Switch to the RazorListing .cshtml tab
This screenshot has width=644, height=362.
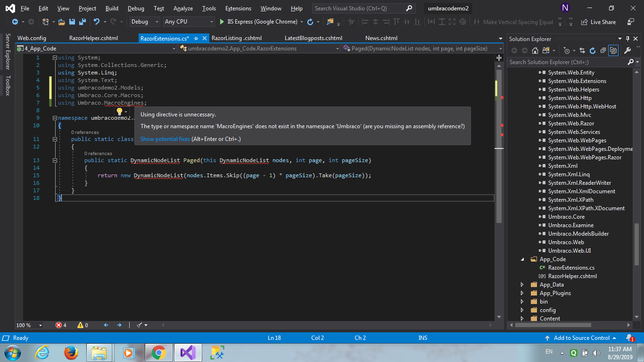(x=237, y=38)
